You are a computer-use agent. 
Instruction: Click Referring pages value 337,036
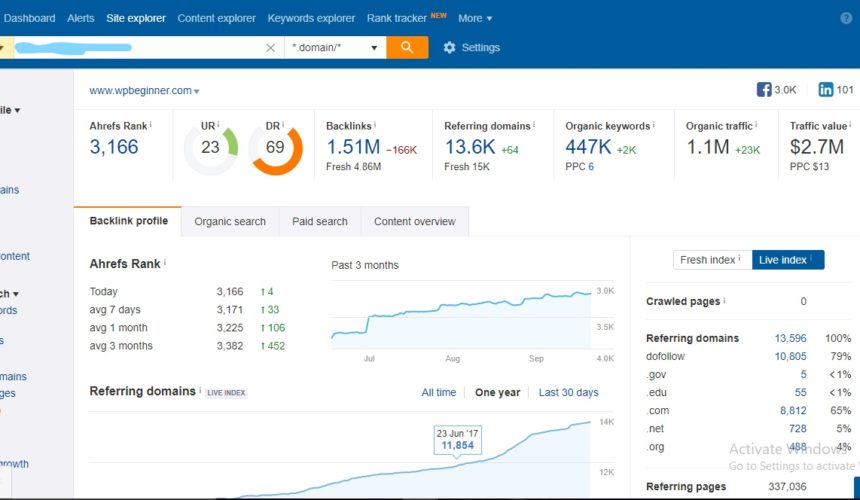coord(787,487)
